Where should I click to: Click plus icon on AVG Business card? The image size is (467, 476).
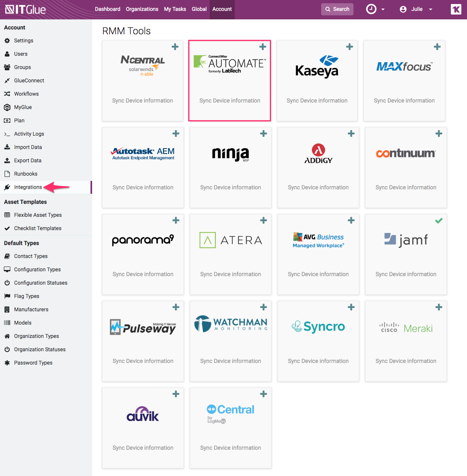[351, 220]
